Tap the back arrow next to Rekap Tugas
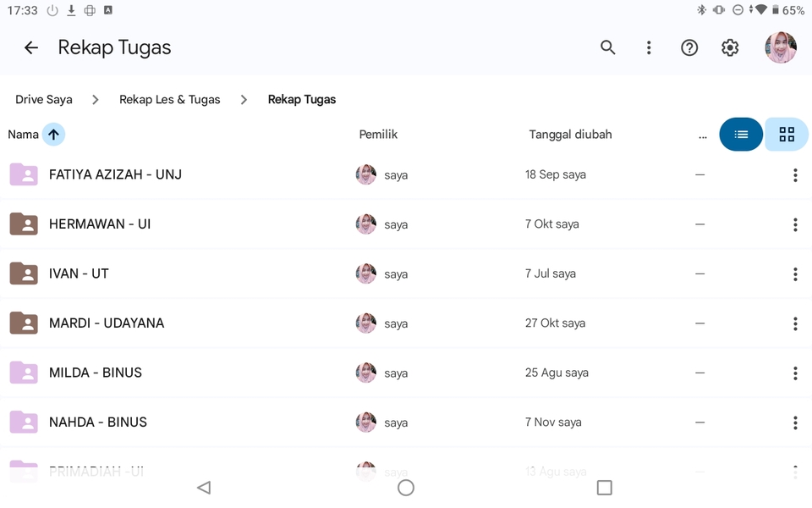Screen dimensions: 812x508 pyautogui.click(x=31, y=48)
